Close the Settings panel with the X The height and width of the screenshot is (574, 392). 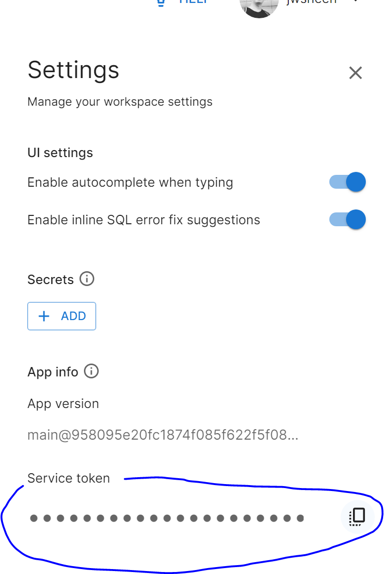click(x=355, y=73)
